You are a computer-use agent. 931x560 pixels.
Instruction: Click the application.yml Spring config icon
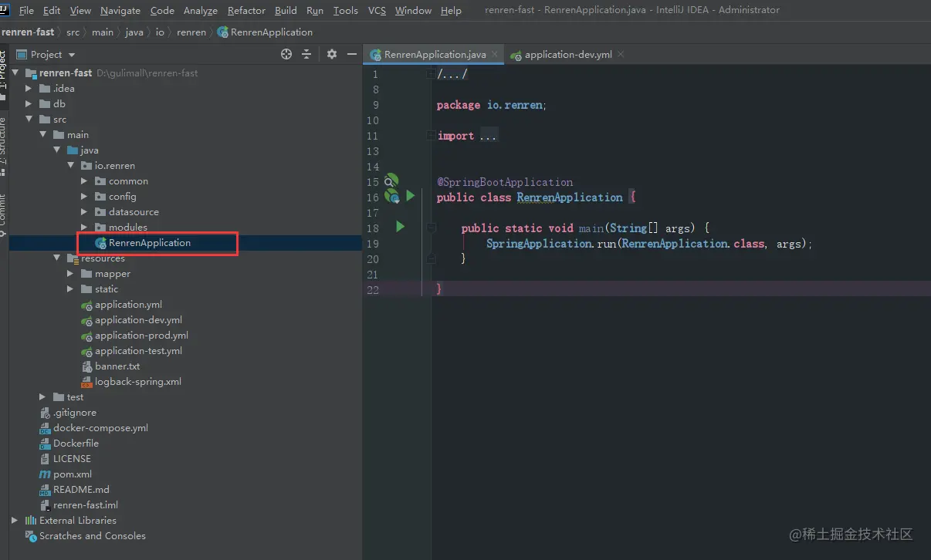86,305
